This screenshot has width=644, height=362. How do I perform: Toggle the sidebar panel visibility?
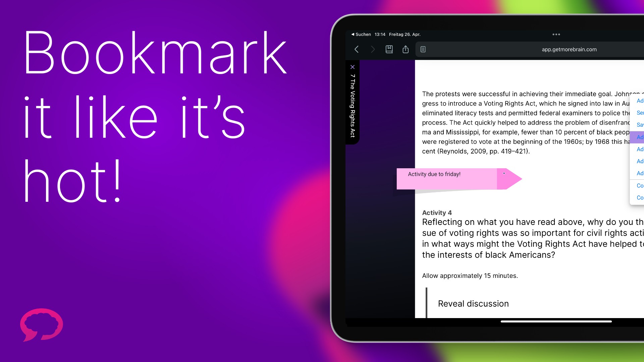coord(353,67)
